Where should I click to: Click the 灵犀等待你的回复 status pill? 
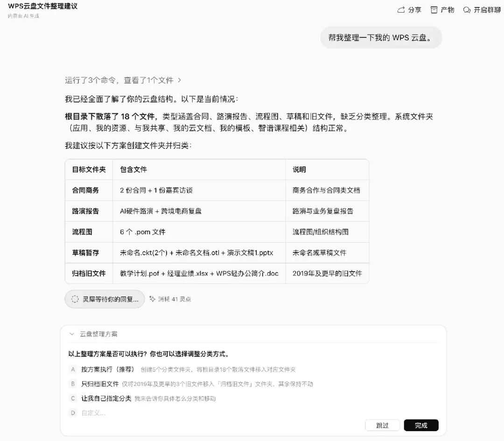pyautogui.click(x=105, y=299)
